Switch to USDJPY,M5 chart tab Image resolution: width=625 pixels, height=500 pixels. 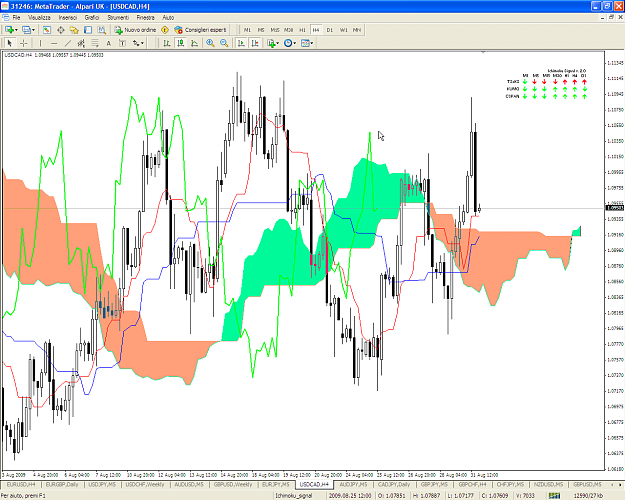point(102,484)
